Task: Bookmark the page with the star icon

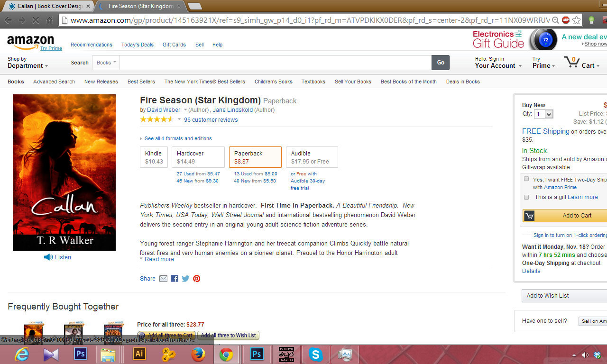Action: click(577, 20)
